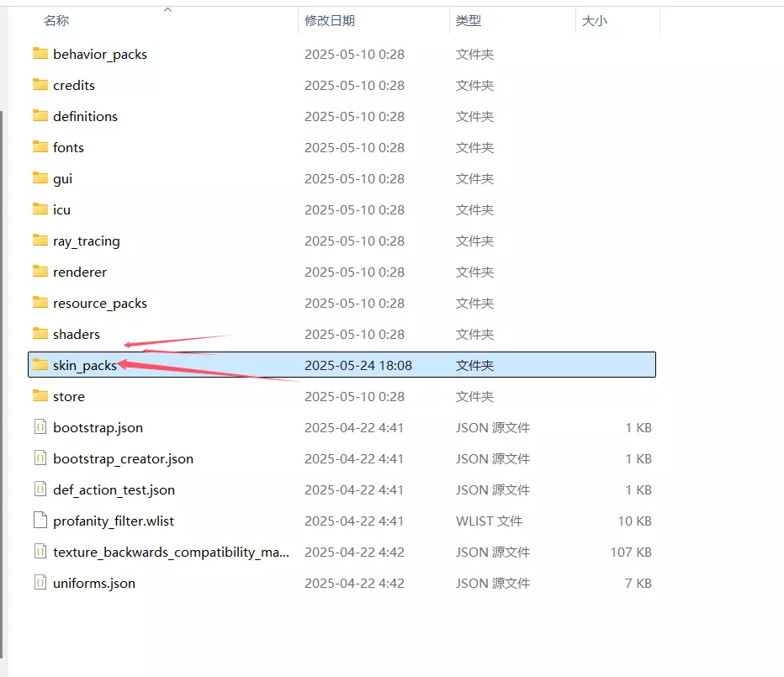The width and height of the screenshot is (784, 677).
Task: Select the bootstrap_creator.json file name
Action: coord(123,459)
